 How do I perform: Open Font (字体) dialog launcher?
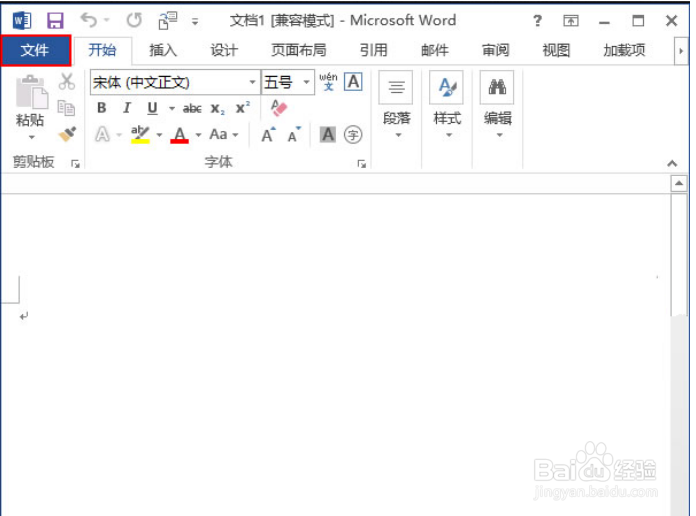[362, 164]
